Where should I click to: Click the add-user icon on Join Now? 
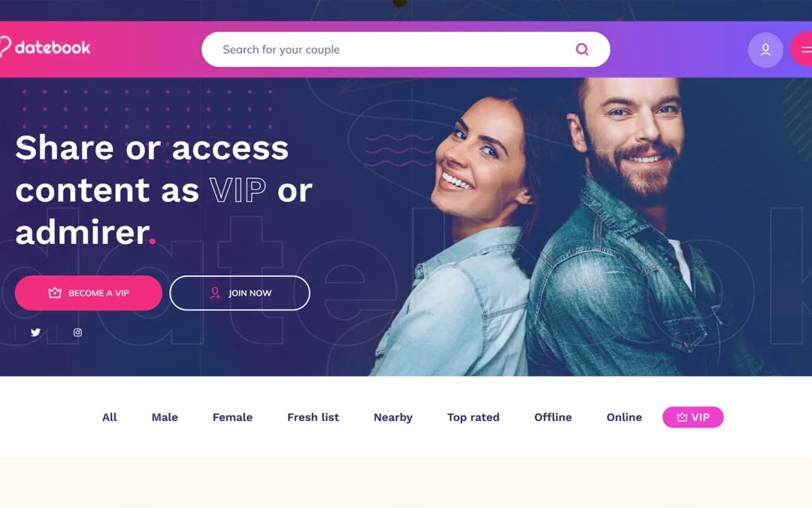(215, 293)
